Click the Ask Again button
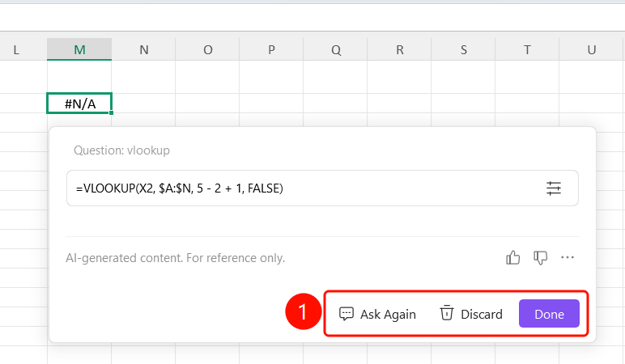Viewport: 625px width, 364px height. click(x=377, y=314)
